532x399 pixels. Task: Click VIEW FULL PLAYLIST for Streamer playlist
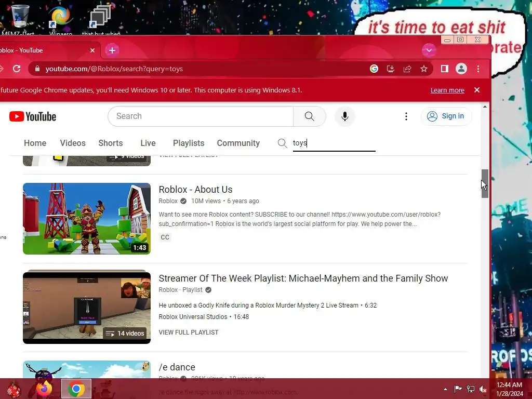(x=189, y=332)
